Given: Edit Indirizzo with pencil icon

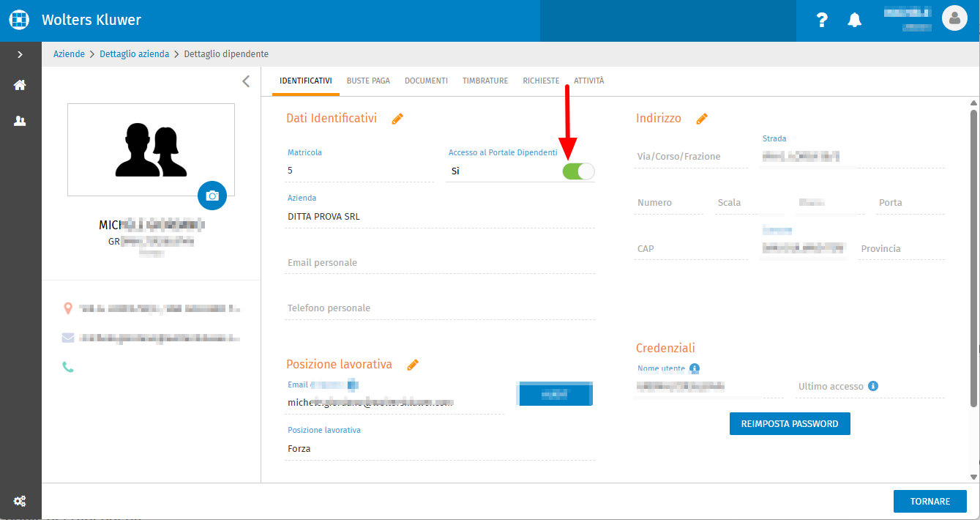Looking at the screenshot, I should tap(702, 119).
